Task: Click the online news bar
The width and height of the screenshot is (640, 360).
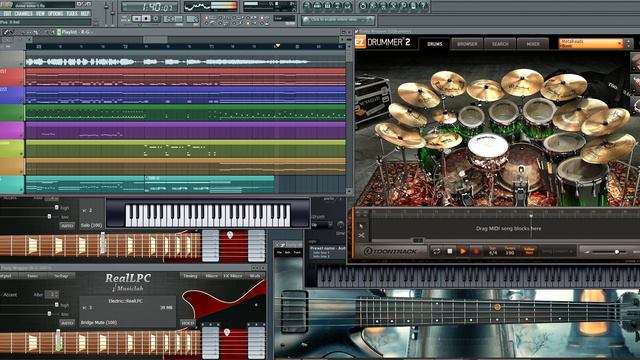Action: pos(338,20)
